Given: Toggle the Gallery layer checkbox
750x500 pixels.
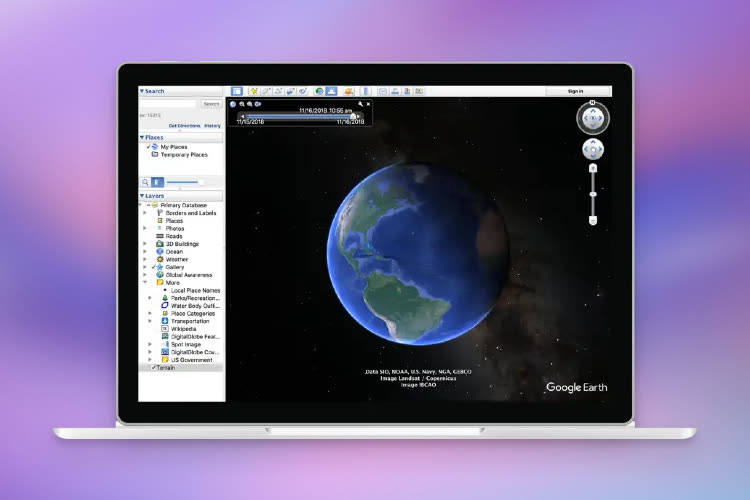Looking at the screenshot, I should tap(154, 267).
